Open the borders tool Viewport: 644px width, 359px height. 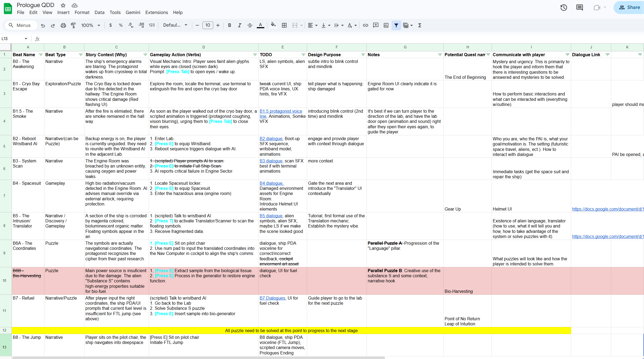point(284,25)
